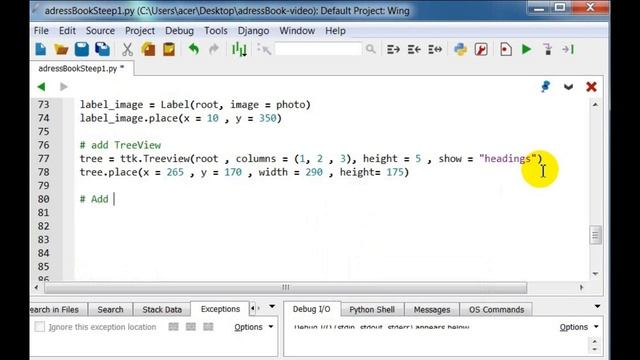The width and height of the screenshot is (640, 360).
Task: Click the Copy toolbar icon
Action: tap(148, 49)
